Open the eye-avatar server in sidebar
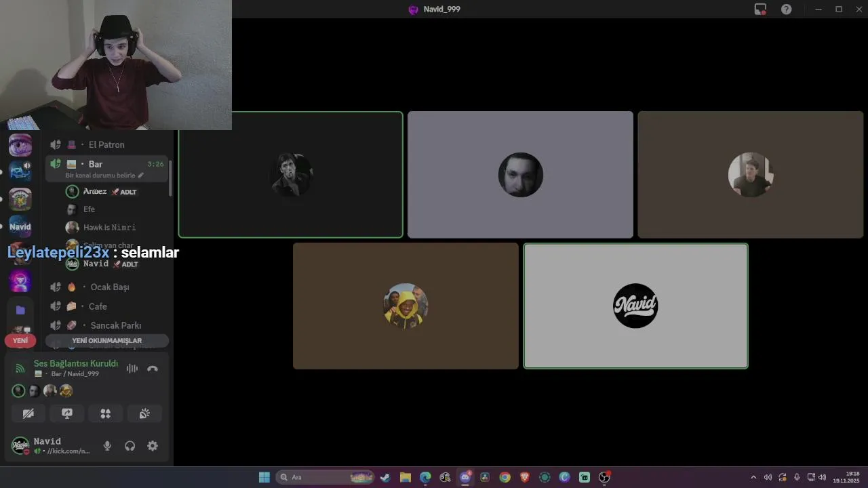 20,145
